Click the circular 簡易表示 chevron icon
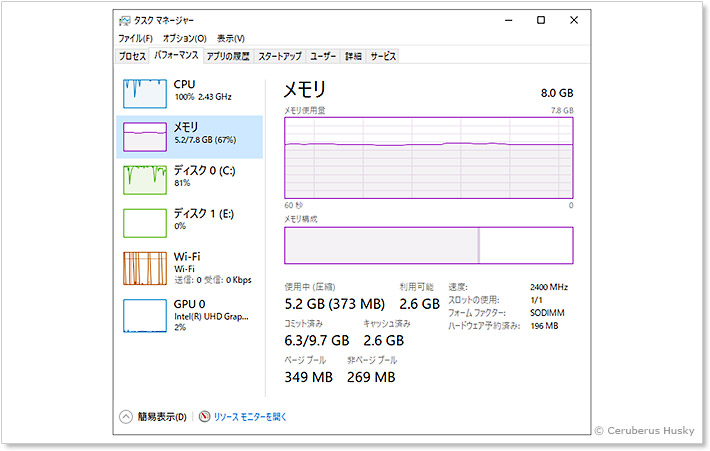The width and height of the screenshot is (710, 451). [126, 417]
